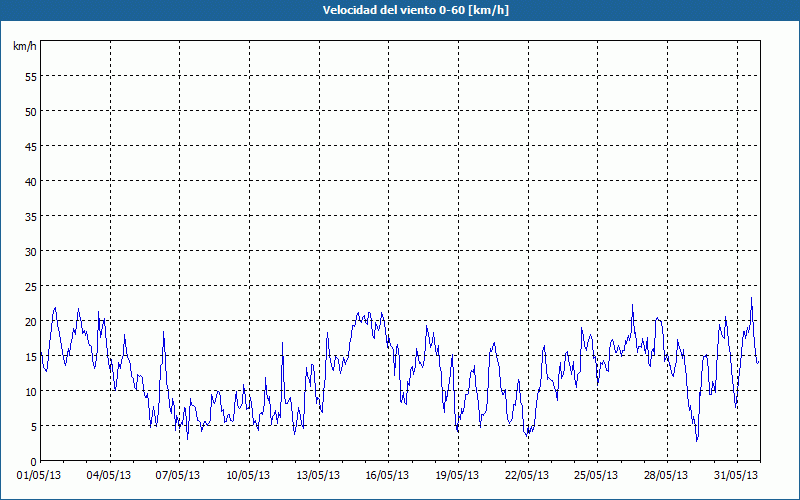
Task: Click the y-axis value '15'
Action: pyautogui.click(x=31, y=356)
